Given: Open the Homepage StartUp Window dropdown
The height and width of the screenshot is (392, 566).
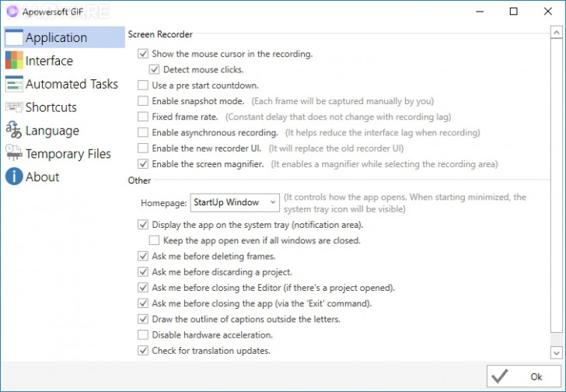Looking at the screenshot, I should tap(235, 202).
